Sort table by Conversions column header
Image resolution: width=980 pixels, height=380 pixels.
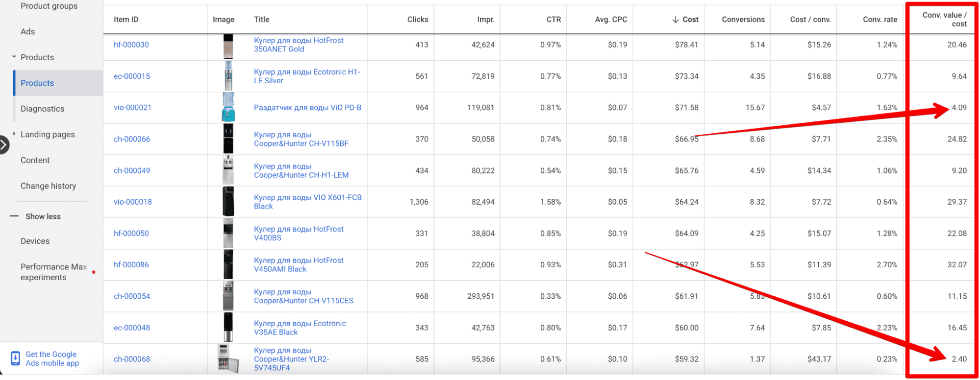[x=743, y=20]
